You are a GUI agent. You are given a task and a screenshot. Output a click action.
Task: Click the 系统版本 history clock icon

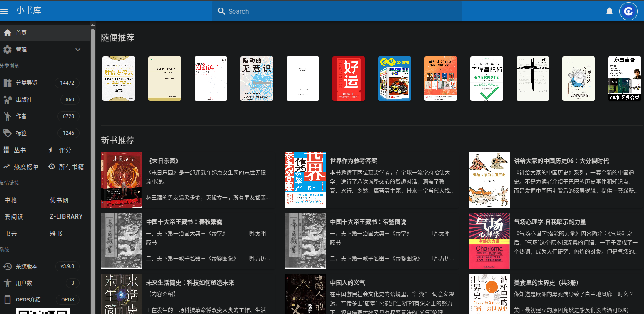[x=7, y=266]
